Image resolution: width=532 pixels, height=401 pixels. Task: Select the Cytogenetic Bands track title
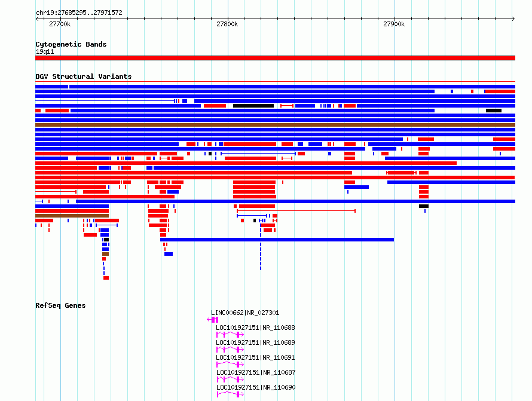point(71,44)
